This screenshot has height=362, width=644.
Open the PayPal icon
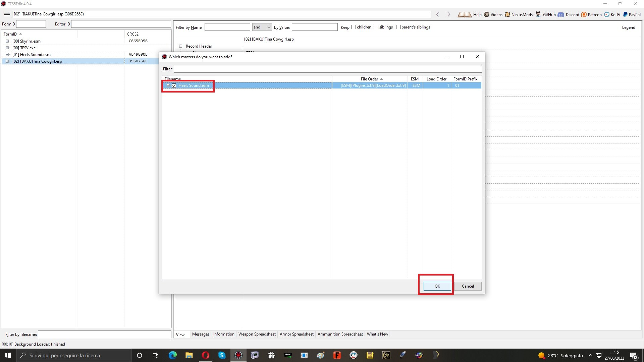[625, 14]
